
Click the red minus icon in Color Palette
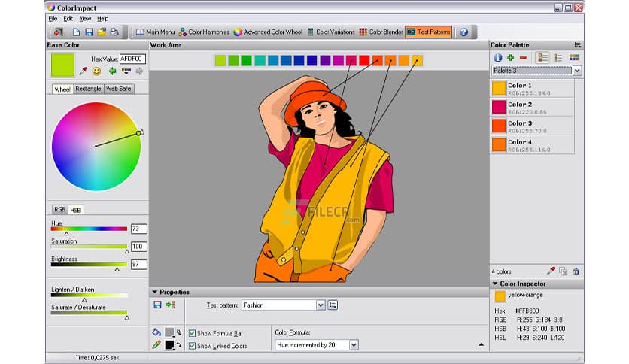pyautogui.click(x=523, y=57)
